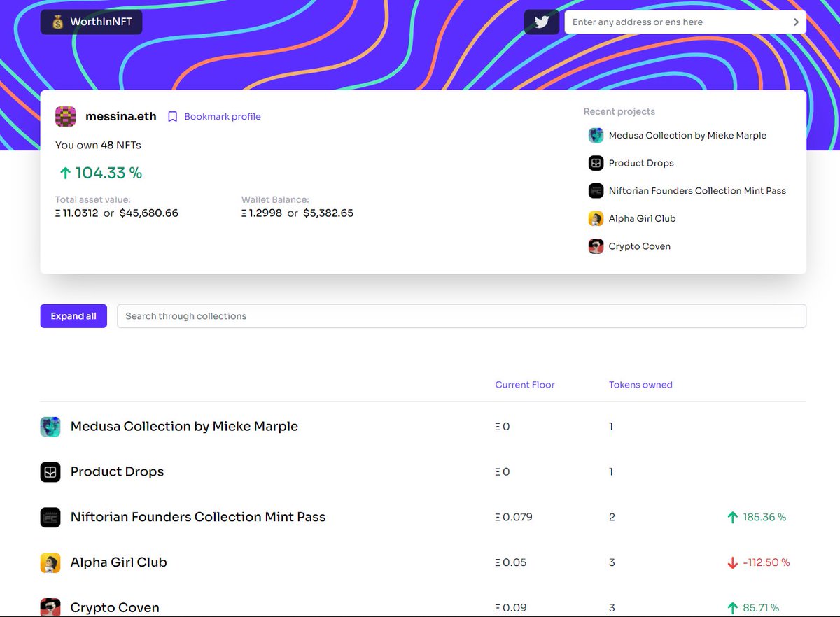
Task: Expand the Product Drops collection row
Action: [423, 472]
